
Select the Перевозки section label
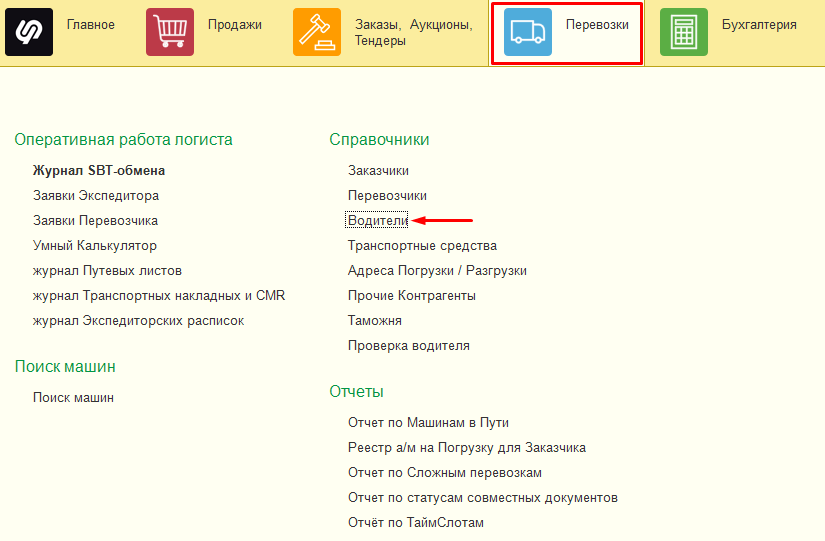[597, 25]
